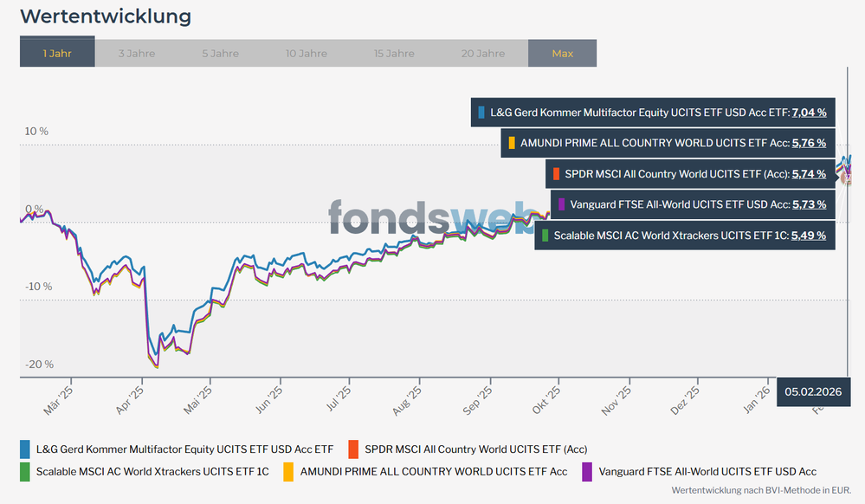Toggle SPDR MSCI All Country World legend entry
Image resolution: width=865 pixels, height=504 pixels.
coord(475,449)
